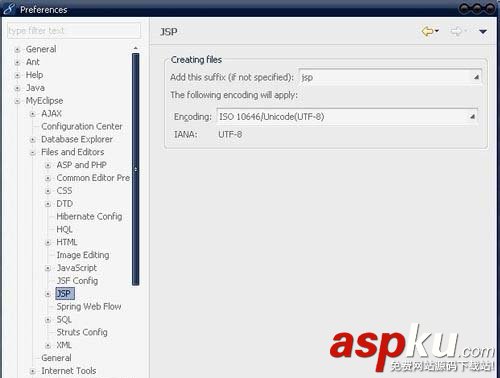
Task: Select the Spring Web Flow item
Action: tap(89, 306)
